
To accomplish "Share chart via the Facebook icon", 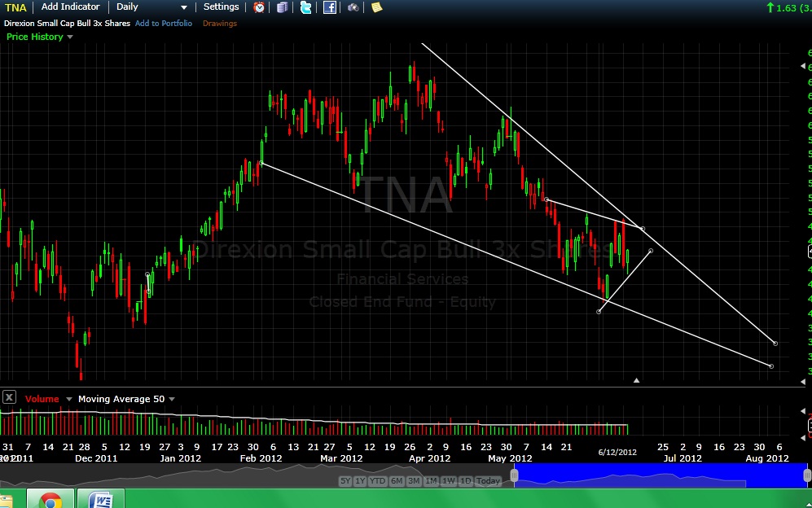I will pyautogui.click(x=329, y=7).
